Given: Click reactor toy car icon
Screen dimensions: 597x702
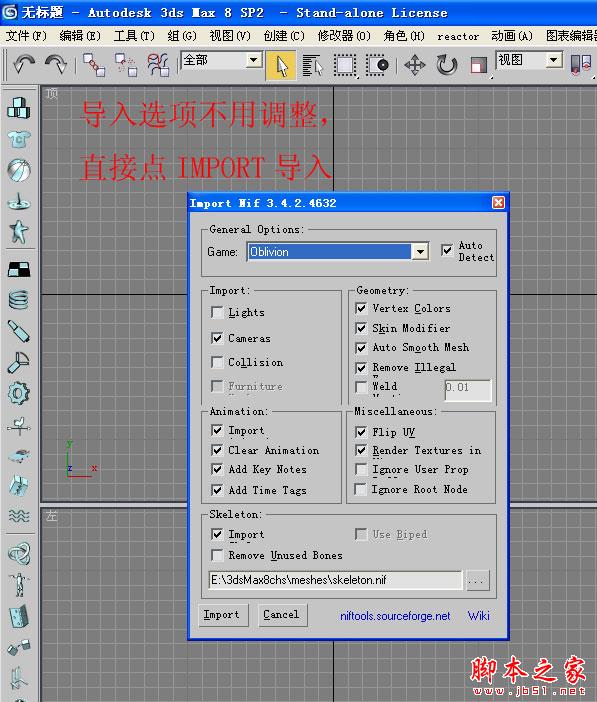Looking at the screenshot, I should [x=19, y=455].
